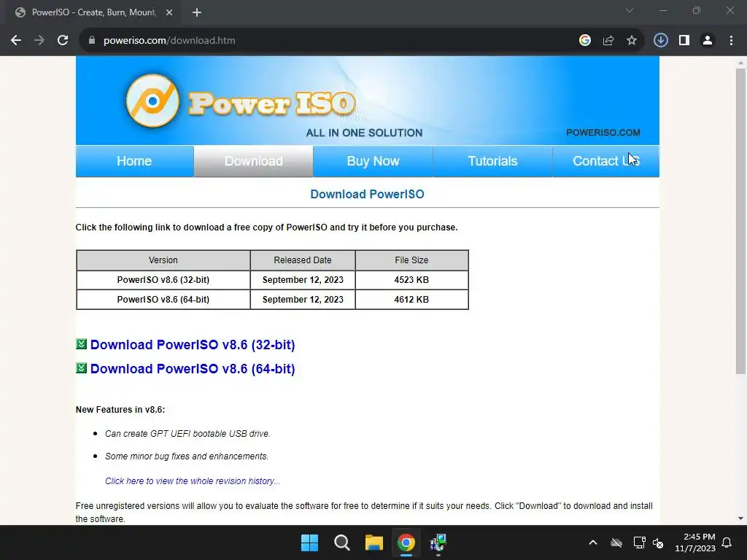Click the 'POWERISO.COM' banner text
Screen dimensions: 747x560
click(x=603, y=133)
